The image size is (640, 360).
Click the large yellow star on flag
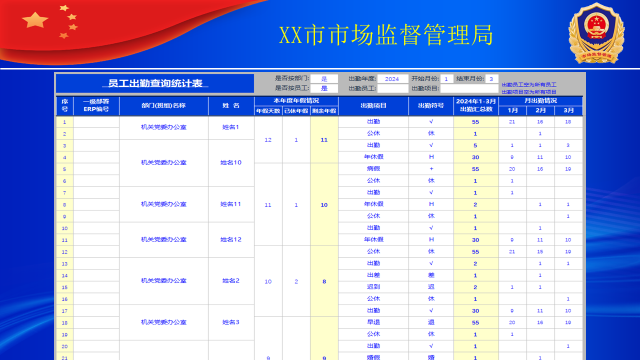click(x=35, y=20)
